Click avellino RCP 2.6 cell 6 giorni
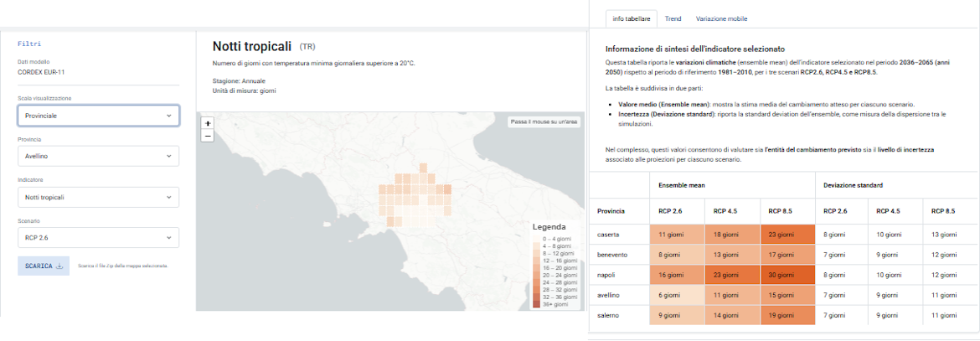Image resolution: width=980 pixels, height=341 pixels. tap(677, 294)
